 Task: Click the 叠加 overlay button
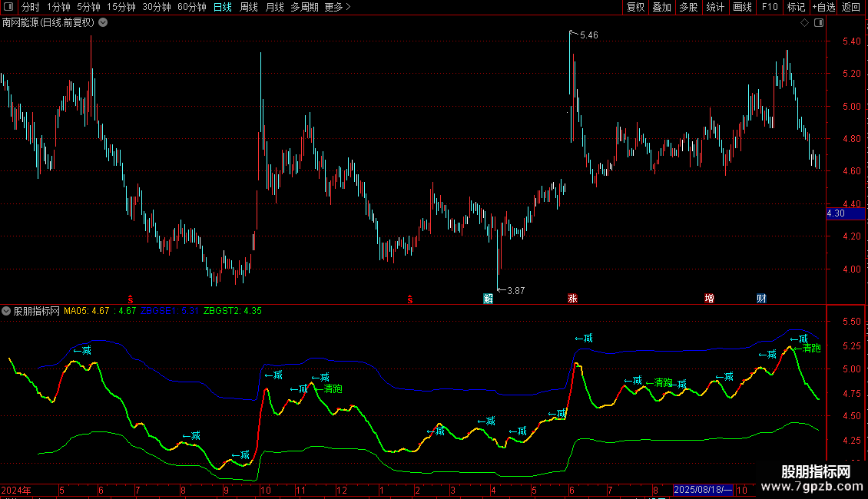pyautogui.click(x=661, y=7)
